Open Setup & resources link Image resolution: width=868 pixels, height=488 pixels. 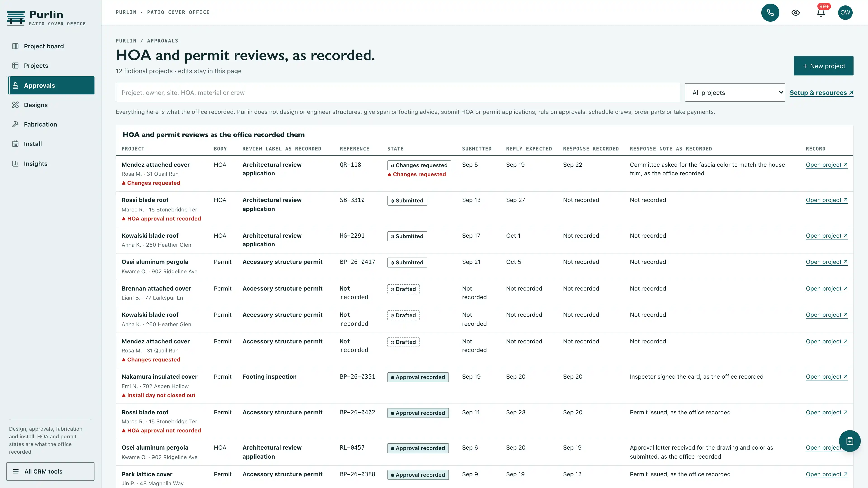click(x=821, y=93)
